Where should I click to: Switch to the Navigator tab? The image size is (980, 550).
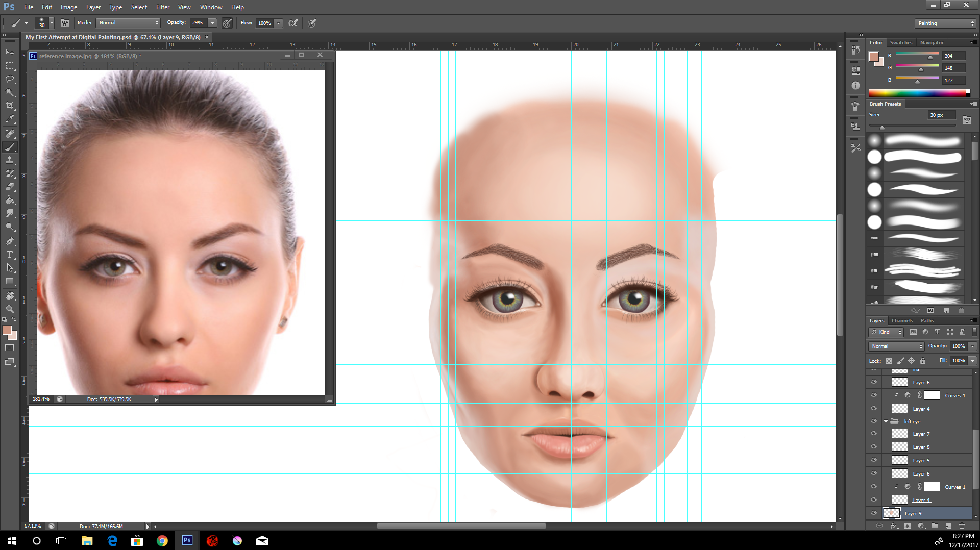coord(932,43)
